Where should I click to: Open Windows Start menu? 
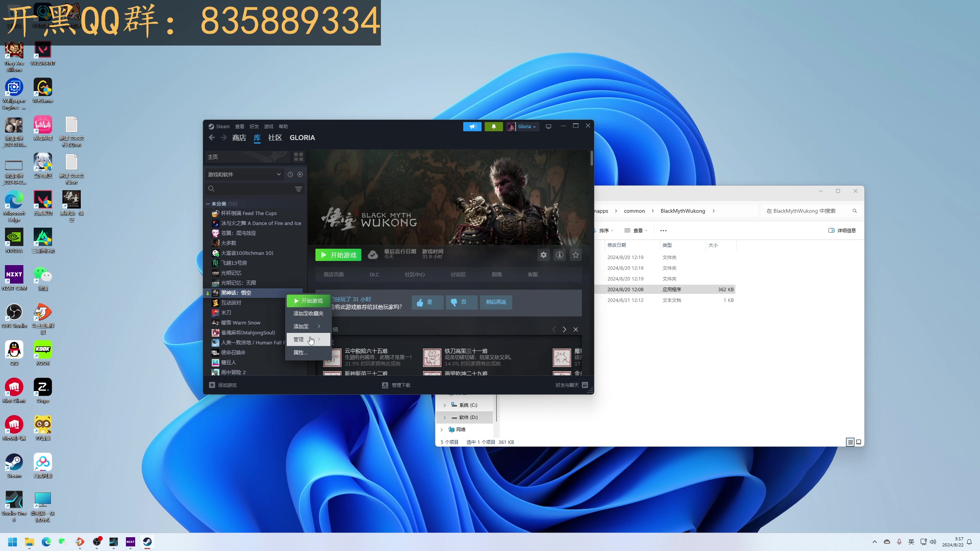pyautogui.click(x=13, y=542)
